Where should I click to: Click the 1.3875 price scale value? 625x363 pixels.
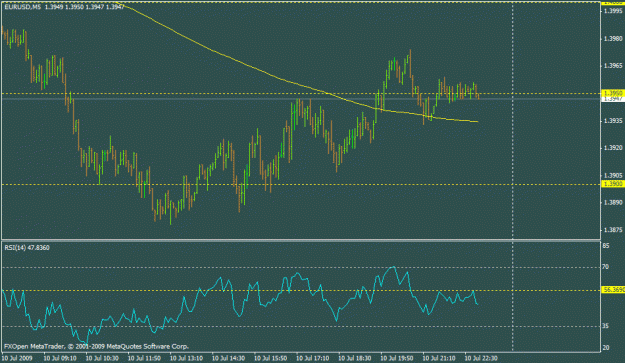pyautogui.click(x=613, y=230)
